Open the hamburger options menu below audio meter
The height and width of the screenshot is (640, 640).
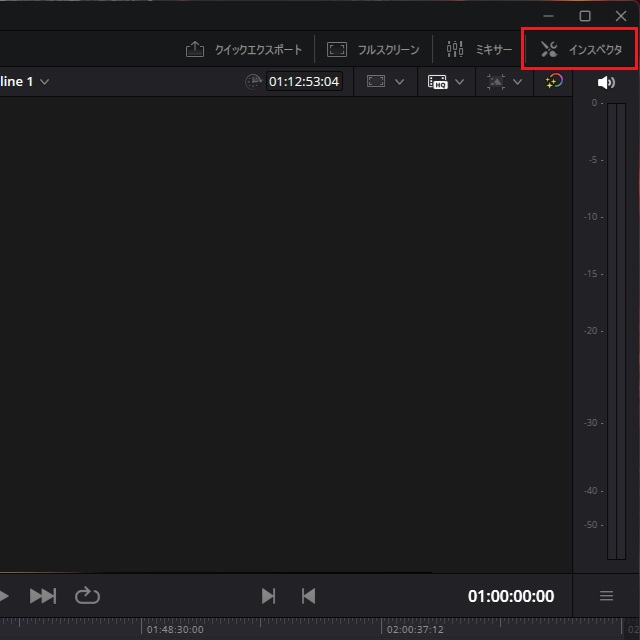[x=606, y=596]
